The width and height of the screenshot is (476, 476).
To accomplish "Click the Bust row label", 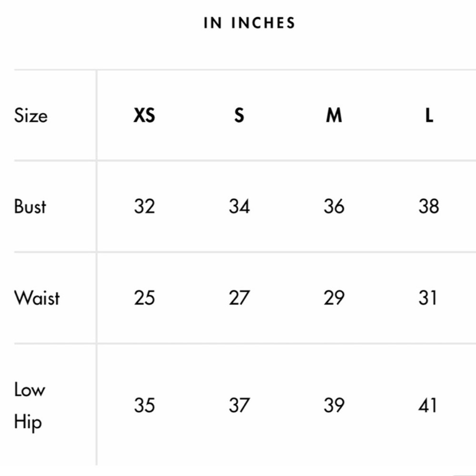I will pos(30,207).
